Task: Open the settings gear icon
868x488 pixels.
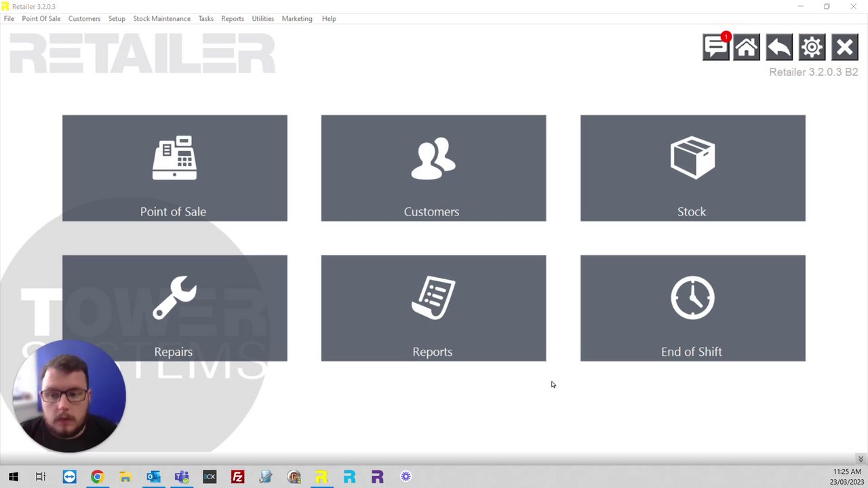Action: point(812,47)
